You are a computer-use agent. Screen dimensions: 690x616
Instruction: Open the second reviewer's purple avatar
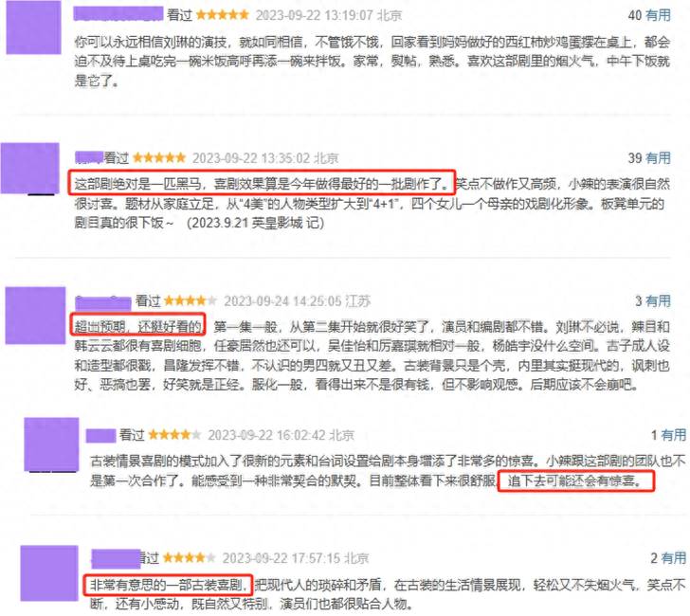point(30,168)
